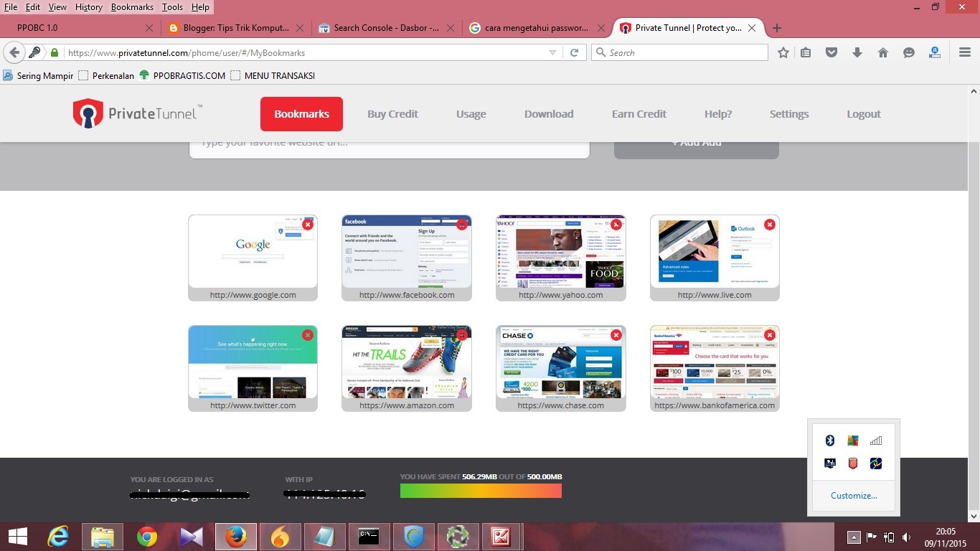Open Sering Mampir bookmark
The width and height of the screenshot is (980, 551).
38,75
